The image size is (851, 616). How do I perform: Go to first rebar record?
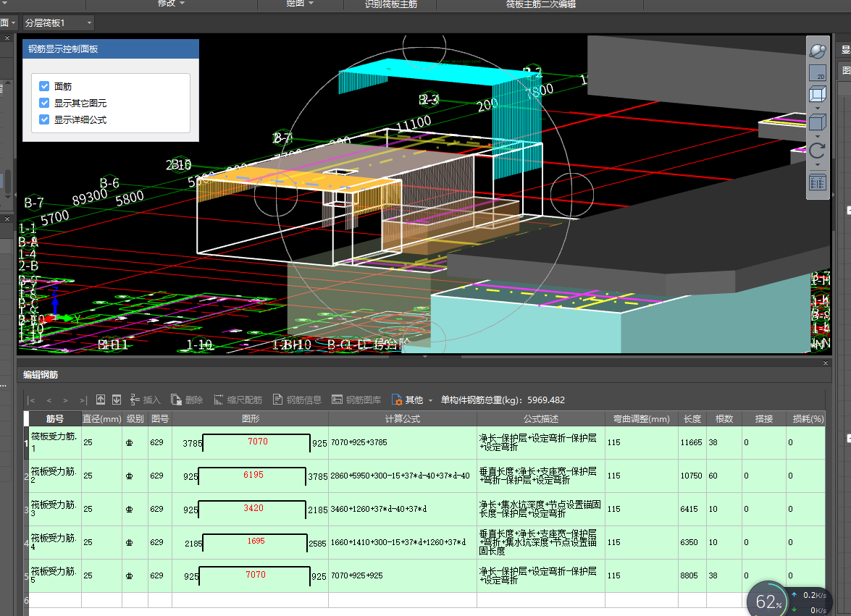coord(32,400)
